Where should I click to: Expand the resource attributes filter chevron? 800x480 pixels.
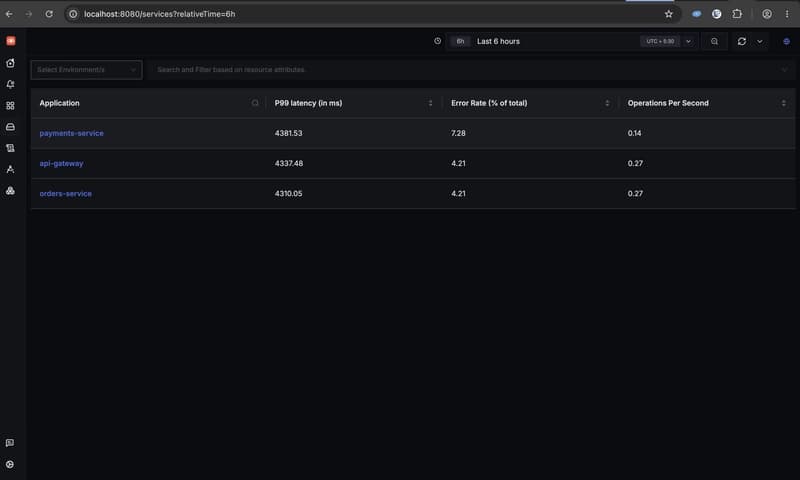(x=784, y=69)
